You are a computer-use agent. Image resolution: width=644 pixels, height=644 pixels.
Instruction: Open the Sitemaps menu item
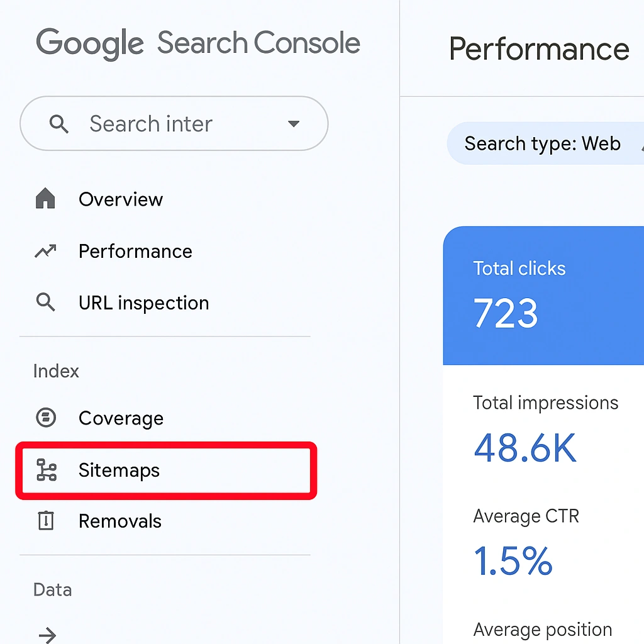pyautogui.click(x=119, y=470)
